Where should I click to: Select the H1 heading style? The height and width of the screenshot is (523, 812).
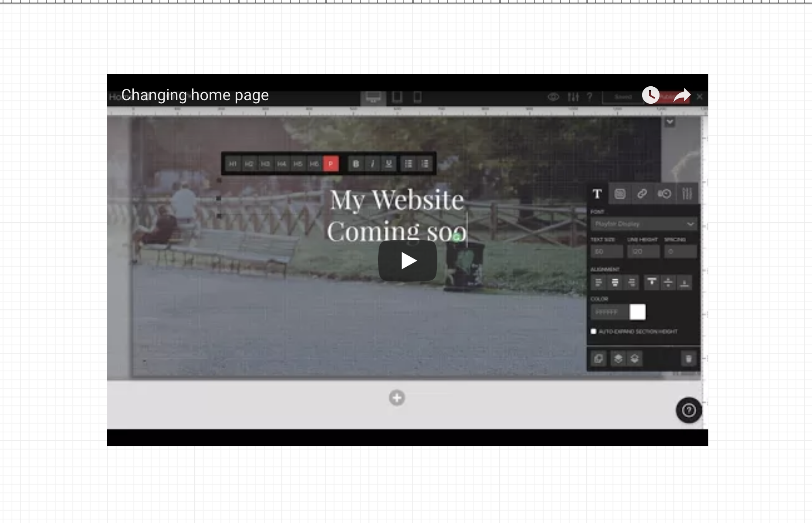tap(233, 164)
